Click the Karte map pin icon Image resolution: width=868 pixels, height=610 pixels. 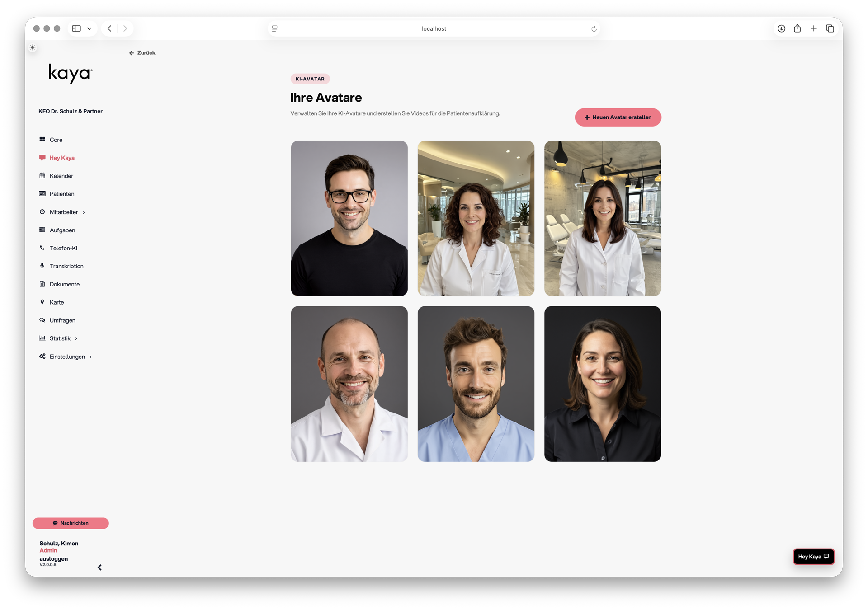[42, 302]
